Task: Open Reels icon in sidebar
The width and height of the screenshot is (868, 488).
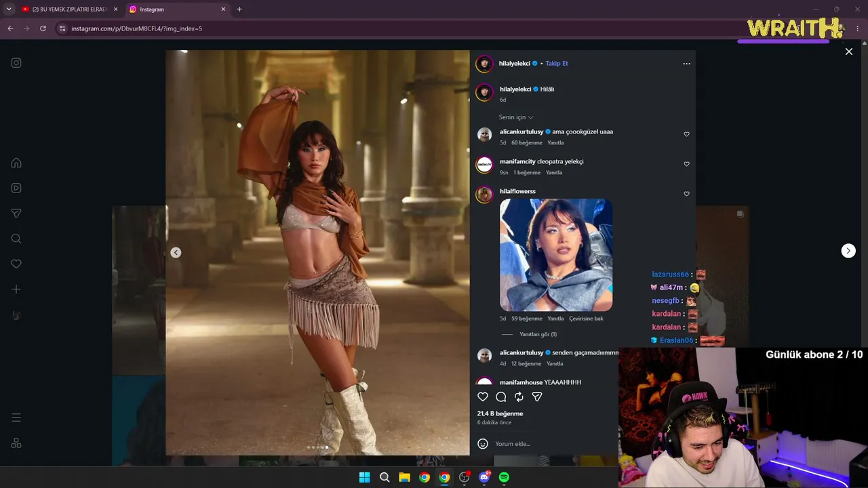Action: pos(16,188)
